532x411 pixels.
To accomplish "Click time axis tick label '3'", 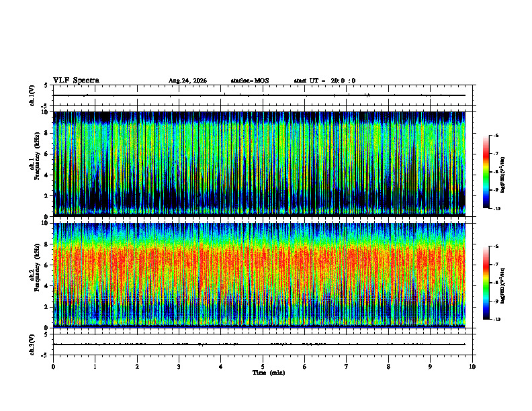I will click(x=179, y=367).
